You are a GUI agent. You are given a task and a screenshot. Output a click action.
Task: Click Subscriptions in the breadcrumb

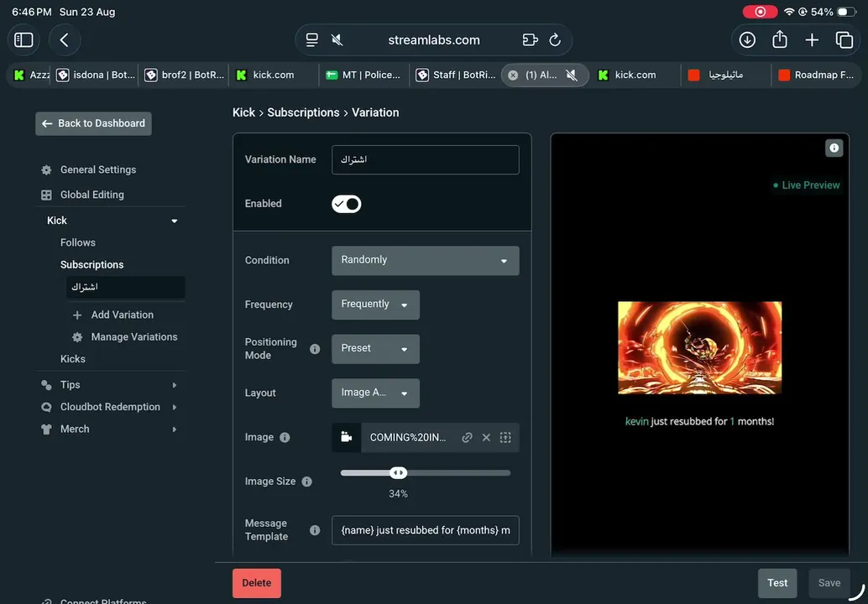303,112
